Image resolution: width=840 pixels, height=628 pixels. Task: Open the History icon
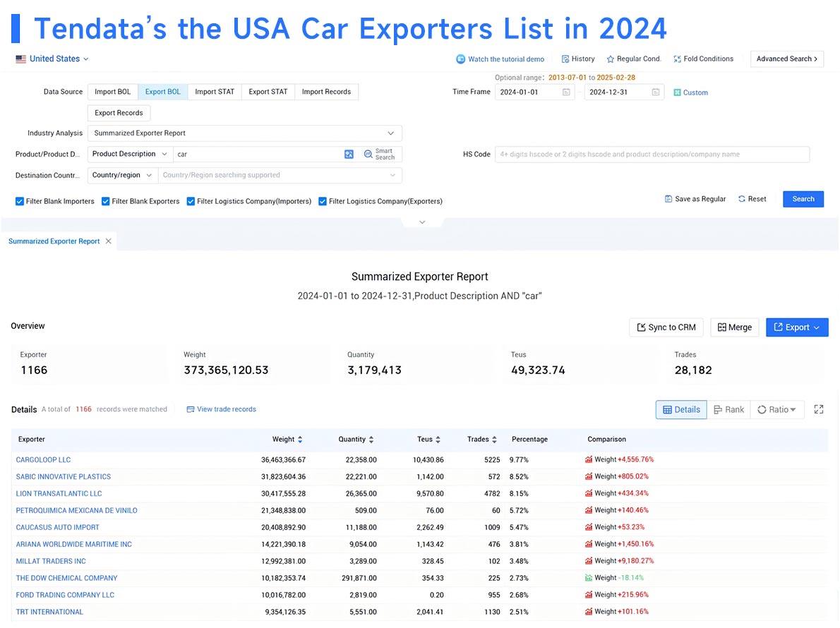[x=565, y=59]
